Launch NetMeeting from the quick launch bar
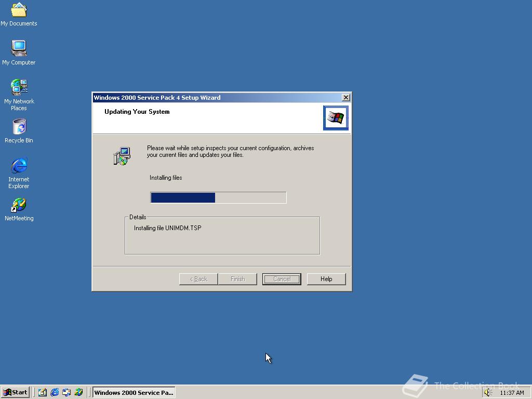The image size is (532, 399). click(x=78, y=392)
